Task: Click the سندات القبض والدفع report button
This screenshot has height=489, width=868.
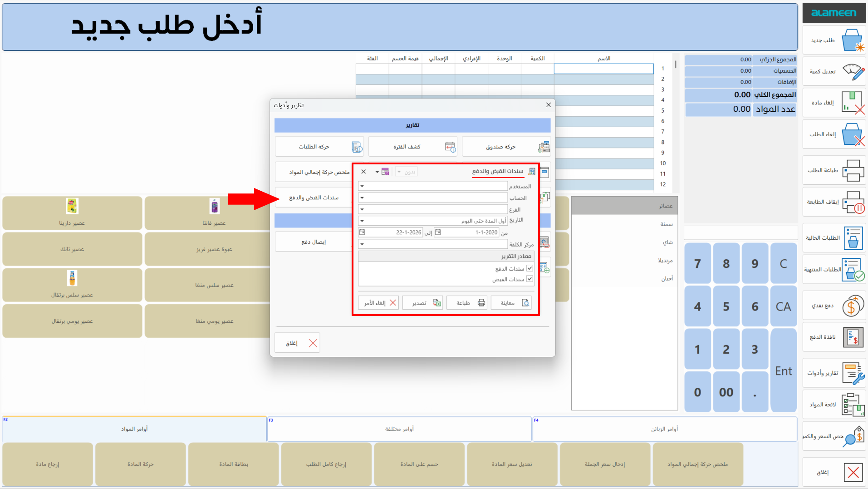Action: pyautogui.click(x=314, y=198)
